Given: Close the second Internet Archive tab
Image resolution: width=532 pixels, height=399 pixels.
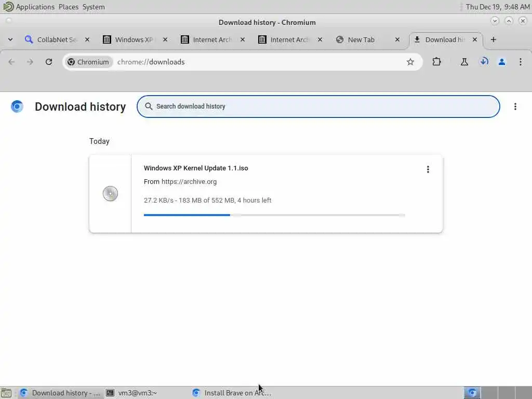Looking at the screenshot, I should pyautogui.click(x=320, y=39).
